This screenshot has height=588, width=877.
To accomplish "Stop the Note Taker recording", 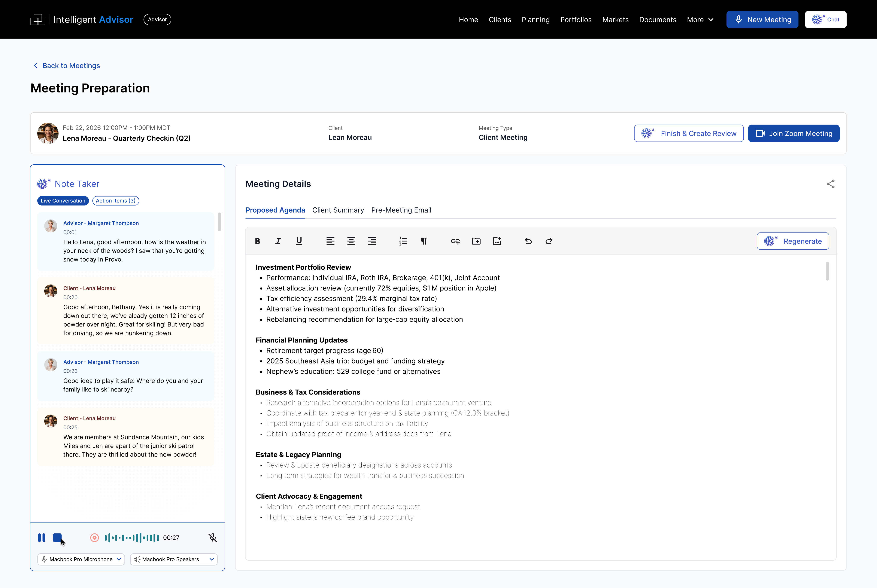I will click(x=57, y=538).
